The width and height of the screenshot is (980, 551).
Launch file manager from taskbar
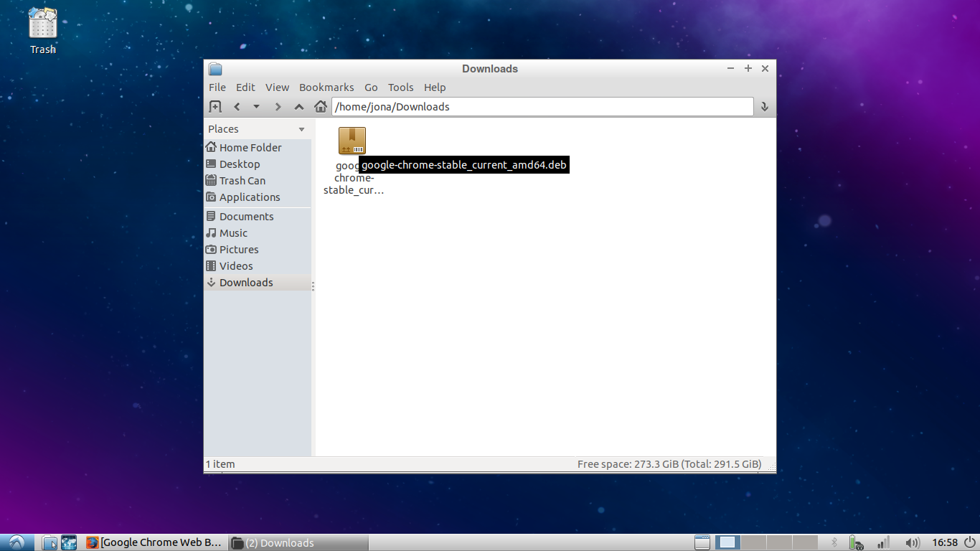50,542
